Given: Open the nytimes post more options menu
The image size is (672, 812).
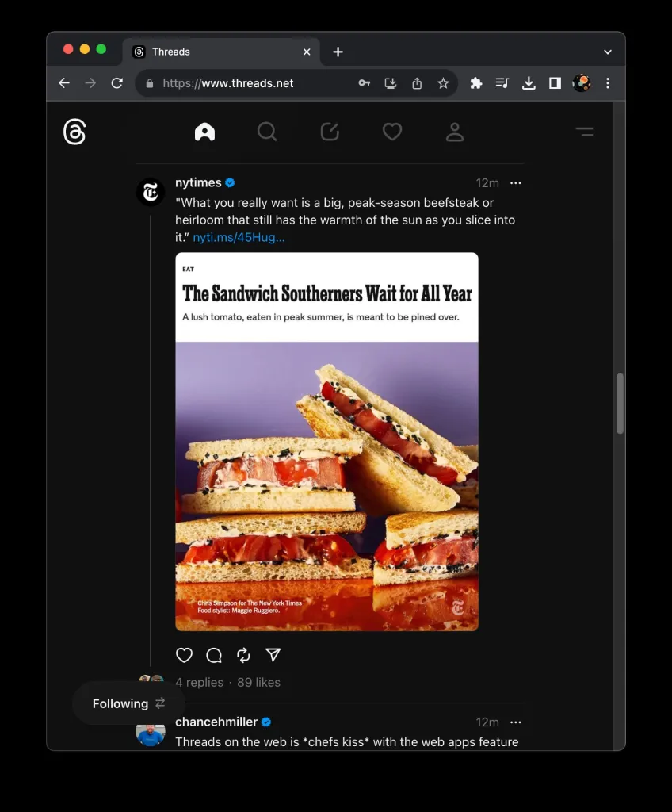Looking at the screenshot, I should [516, 183].
